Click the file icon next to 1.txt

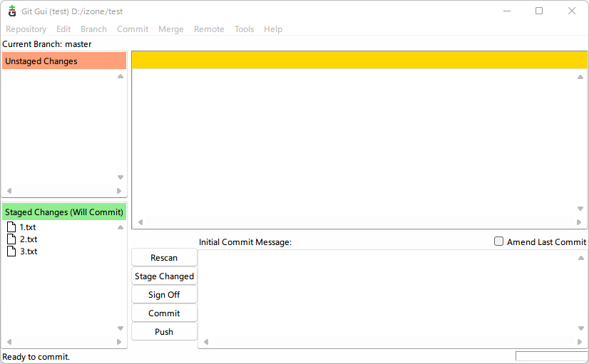11,227
